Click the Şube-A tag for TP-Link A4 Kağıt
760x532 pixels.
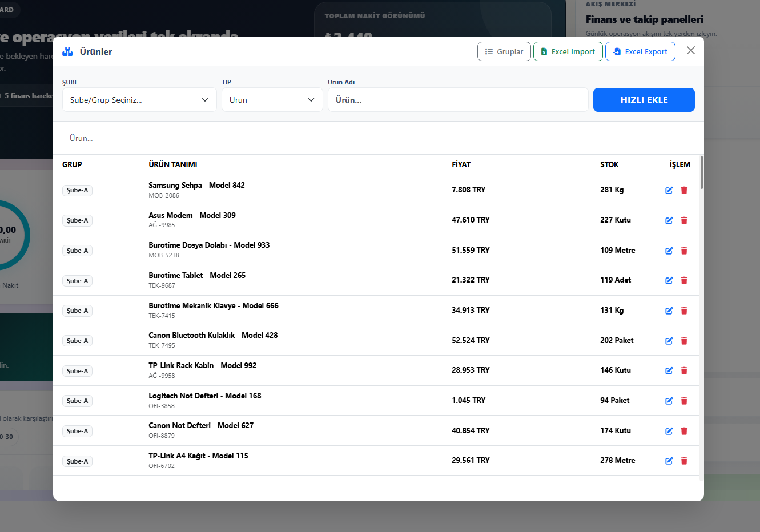[x=77, y=461]
